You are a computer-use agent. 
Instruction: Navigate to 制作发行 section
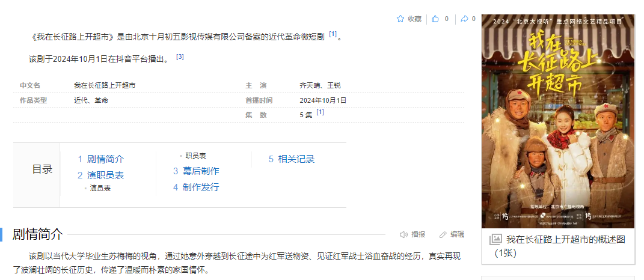point(201,187)
